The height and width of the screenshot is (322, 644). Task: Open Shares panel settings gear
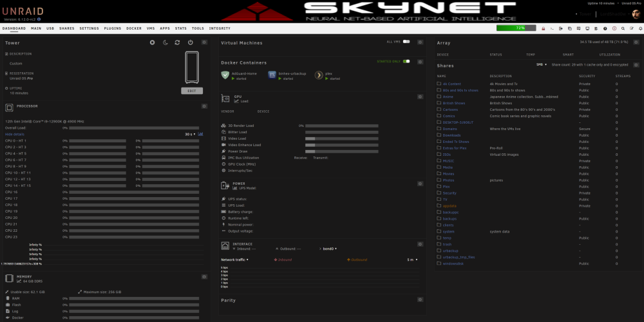coord(636,65)
